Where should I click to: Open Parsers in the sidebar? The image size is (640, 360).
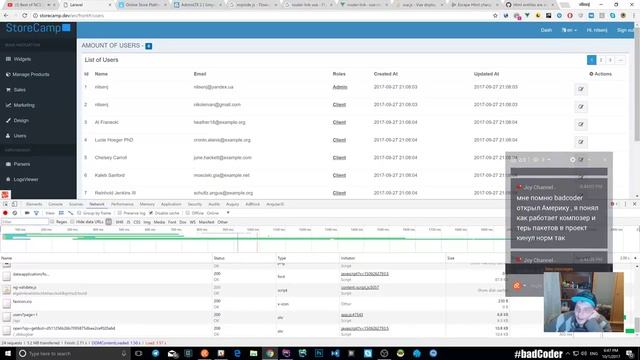[x=22, y=164]
